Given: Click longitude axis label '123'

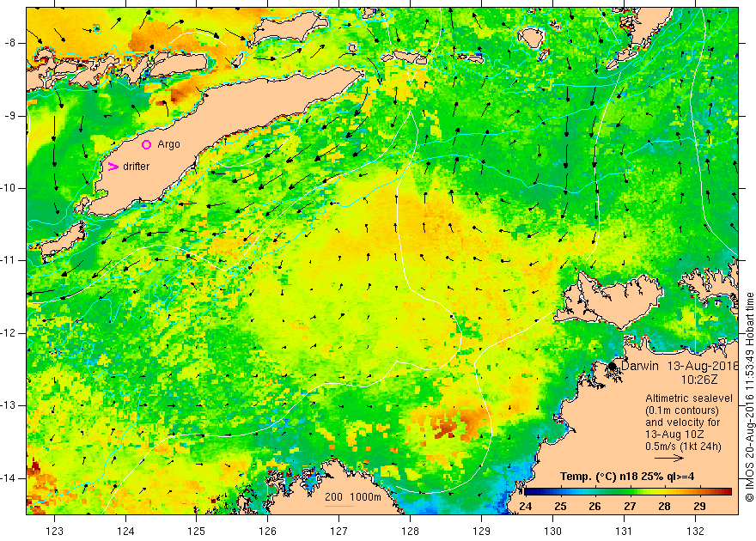Looking at the screenshot, I should 54,531.
